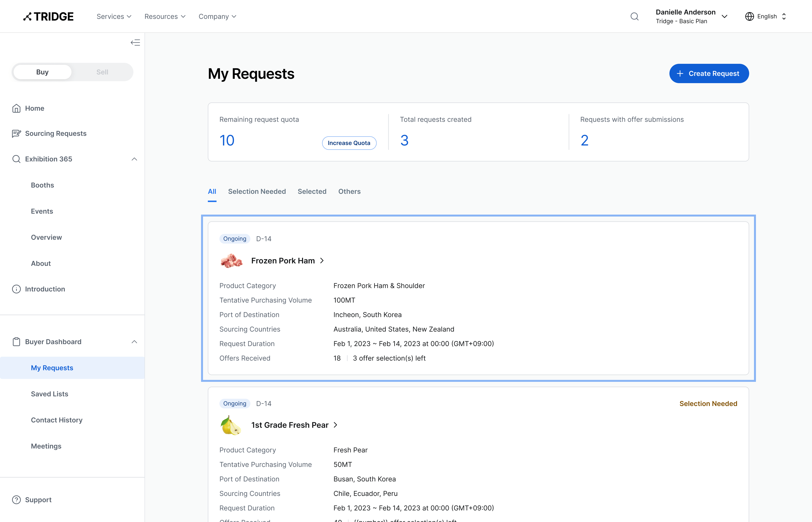Screen dimensions: 812x522
Task: Click 'Frozen Pork Ham & Shoulder' category text
Action: (379, 286)
